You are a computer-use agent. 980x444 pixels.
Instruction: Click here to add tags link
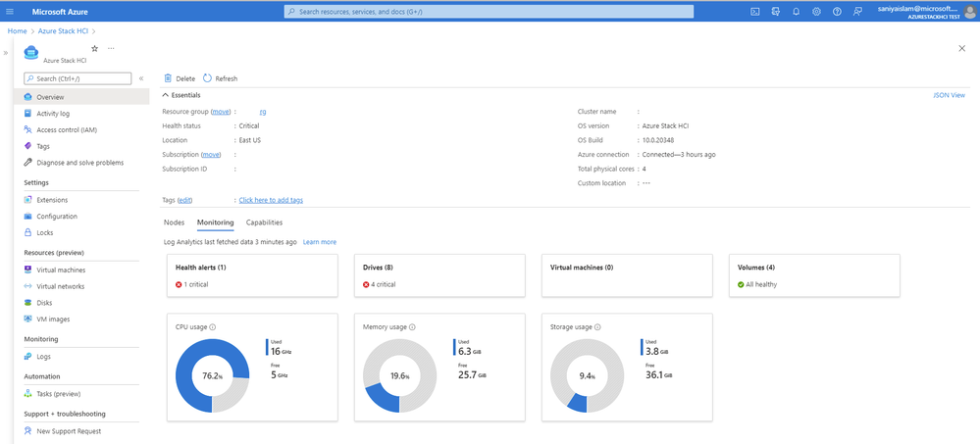[272, 200]
